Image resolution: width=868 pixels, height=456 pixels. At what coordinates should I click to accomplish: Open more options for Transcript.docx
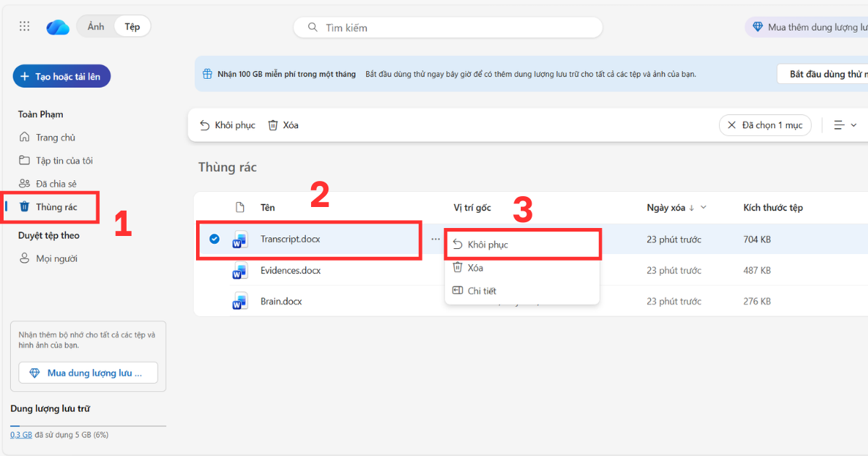435,240
